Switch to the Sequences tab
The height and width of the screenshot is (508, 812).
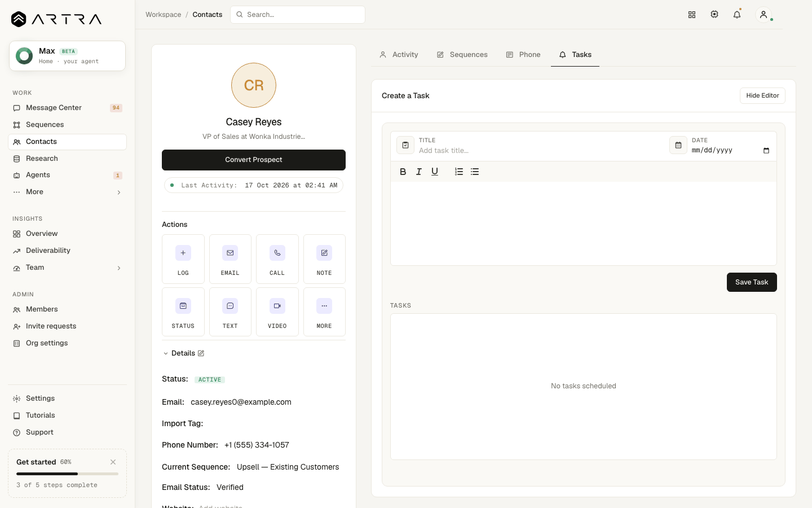pyautogui.click(x=462, y=55)
